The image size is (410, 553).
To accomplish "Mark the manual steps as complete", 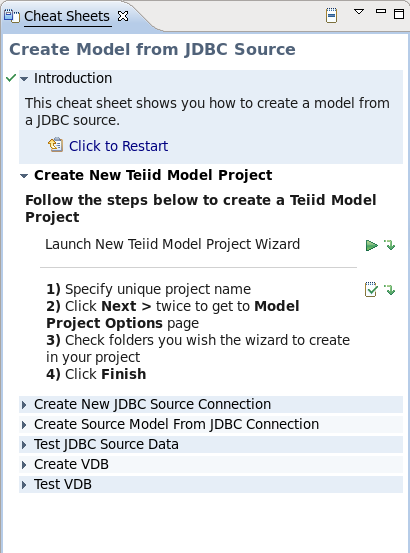I will [x=371, y=290].
